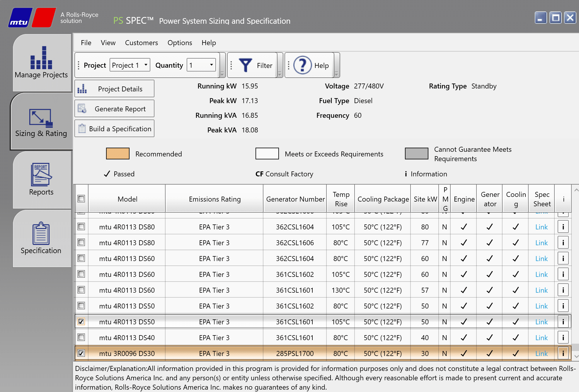Click the Generate Report button
The height and width of the screenshot is (392, 579).
[114, 109]
